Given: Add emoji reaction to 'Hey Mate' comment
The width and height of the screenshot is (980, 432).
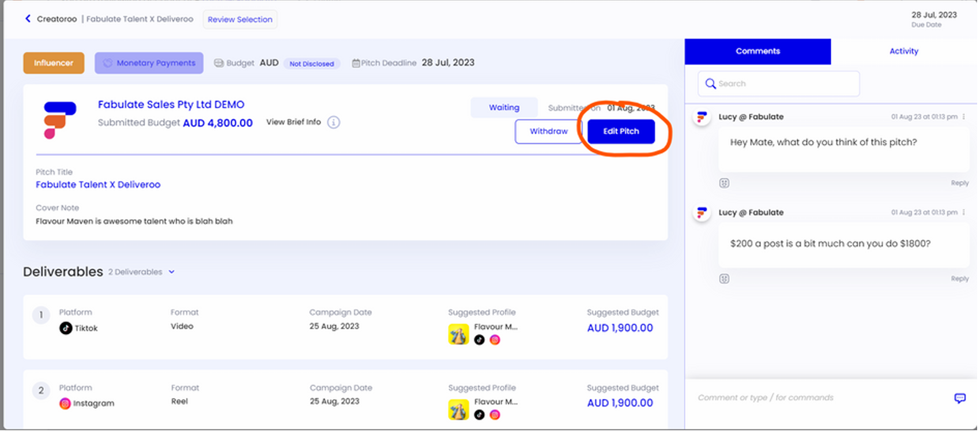Looking at the screenshot, I should pyautogui.click(x=725, y=183).
